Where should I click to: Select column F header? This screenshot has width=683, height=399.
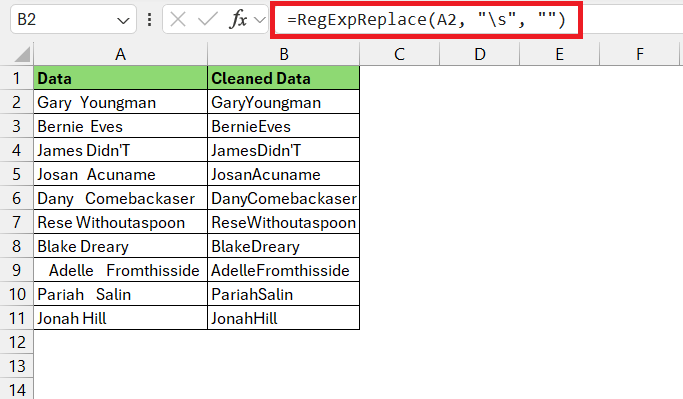coord(639,54)
